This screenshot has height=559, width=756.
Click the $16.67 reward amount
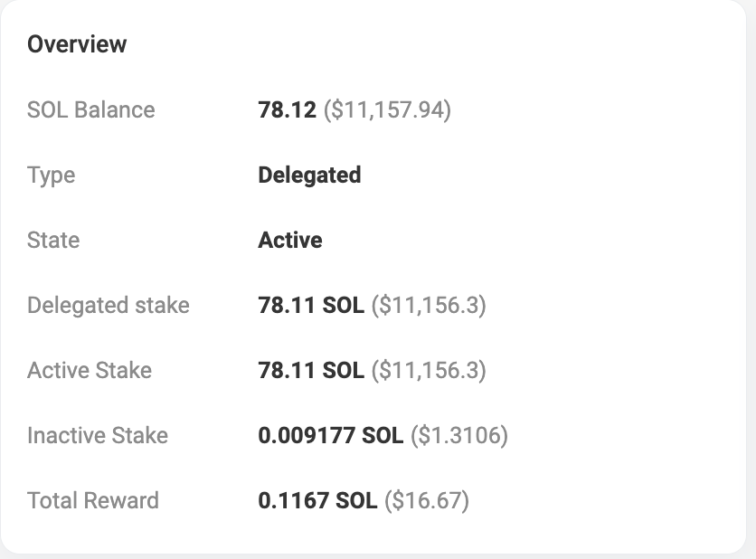click(x=427, y=500)
